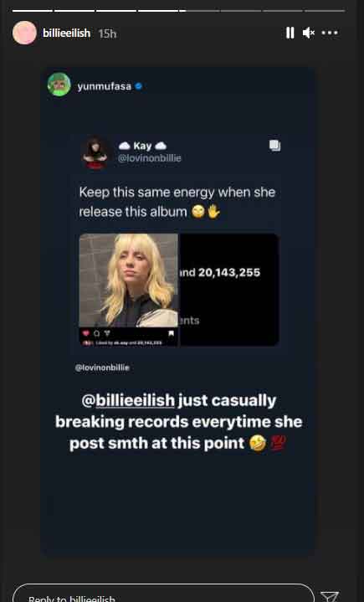Open the three-dot more options menu
This screenshot has width=364, height=602.
pyautogui.click(x=330, y=33)
